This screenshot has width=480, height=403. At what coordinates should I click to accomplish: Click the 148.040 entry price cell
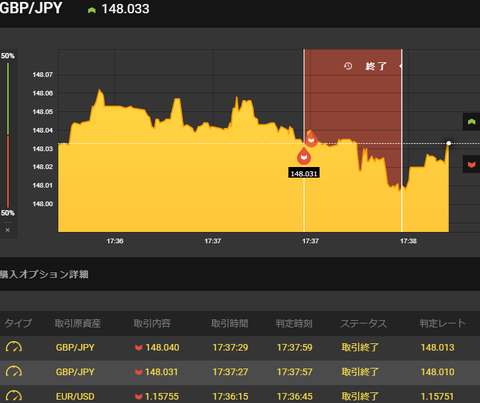point(162,347)
